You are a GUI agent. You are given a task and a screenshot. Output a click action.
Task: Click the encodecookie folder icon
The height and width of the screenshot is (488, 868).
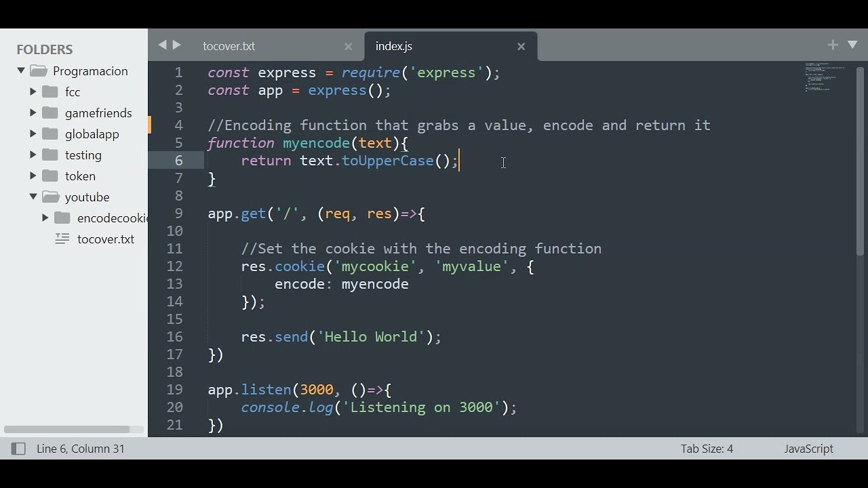tap(62, 218)
